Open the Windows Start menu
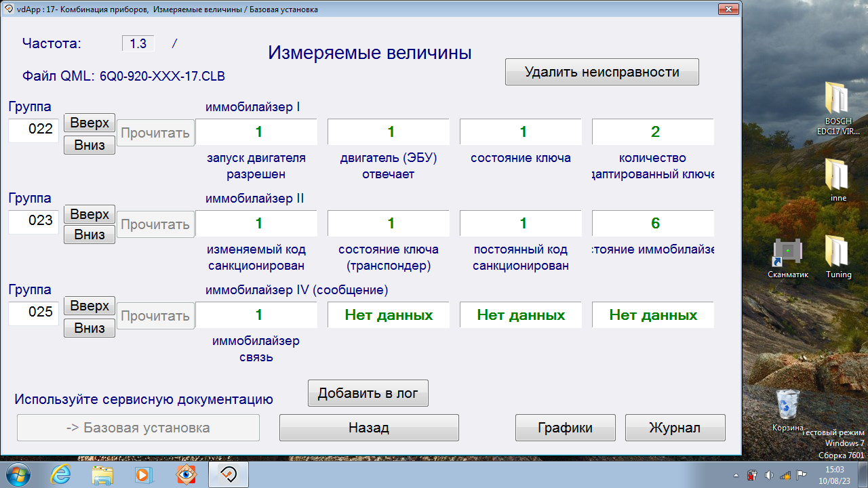The width and height of the screenshot is (868, 488). (18, 474)
